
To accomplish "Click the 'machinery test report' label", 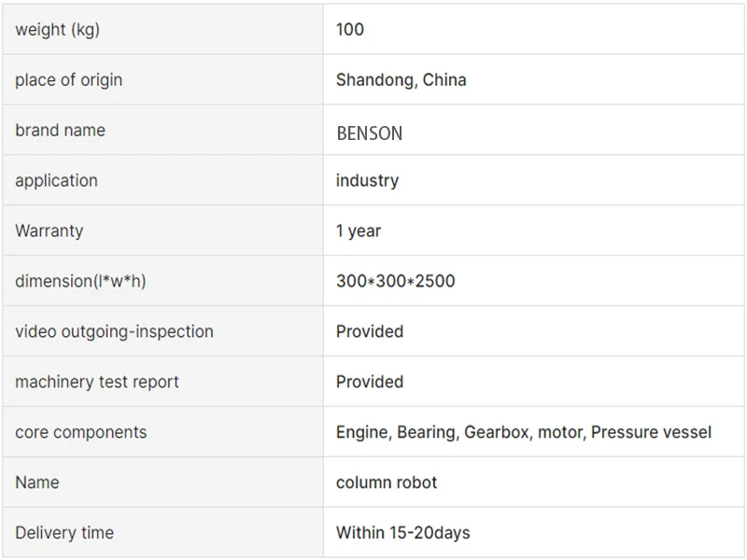I will 97,382.
